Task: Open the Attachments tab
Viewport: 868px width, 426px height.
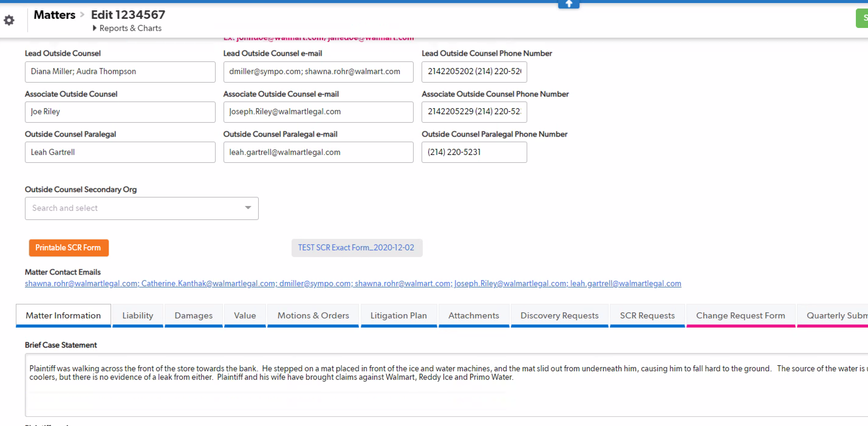Action: (473, 315)
